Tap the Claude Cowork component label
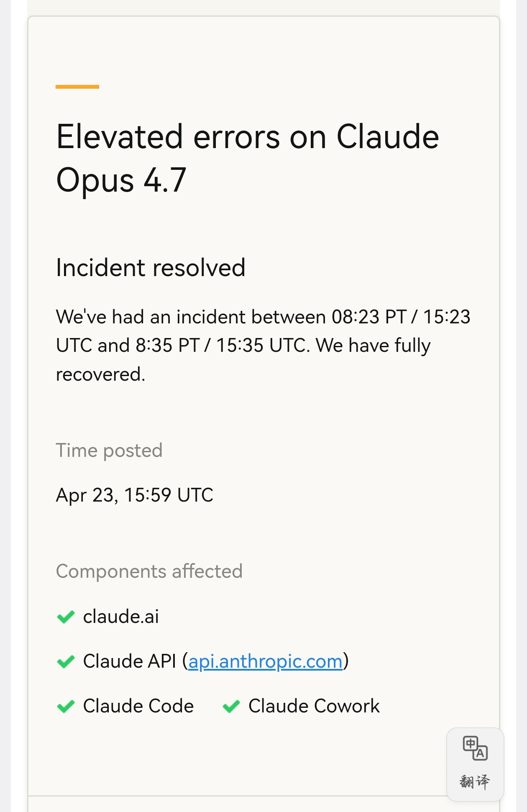The height and width of the screenshot is (812, 527). [x=314, y=706]
